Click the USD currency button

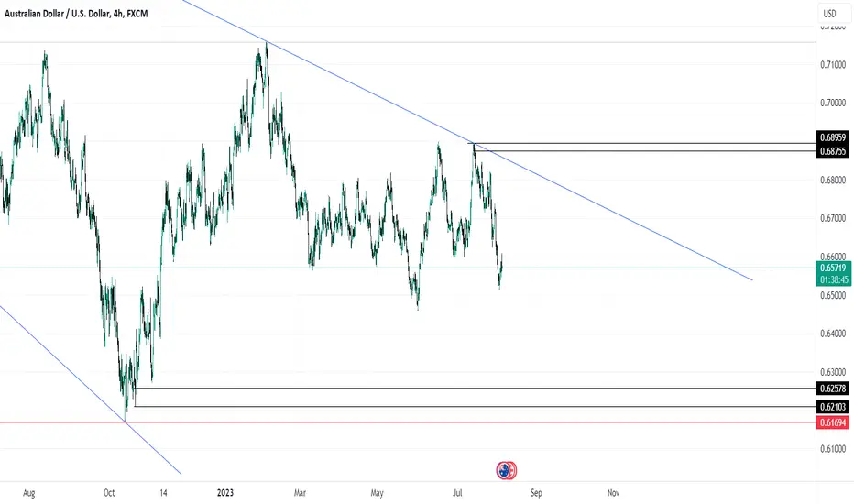pyautogui.click(x=835, y=14)
